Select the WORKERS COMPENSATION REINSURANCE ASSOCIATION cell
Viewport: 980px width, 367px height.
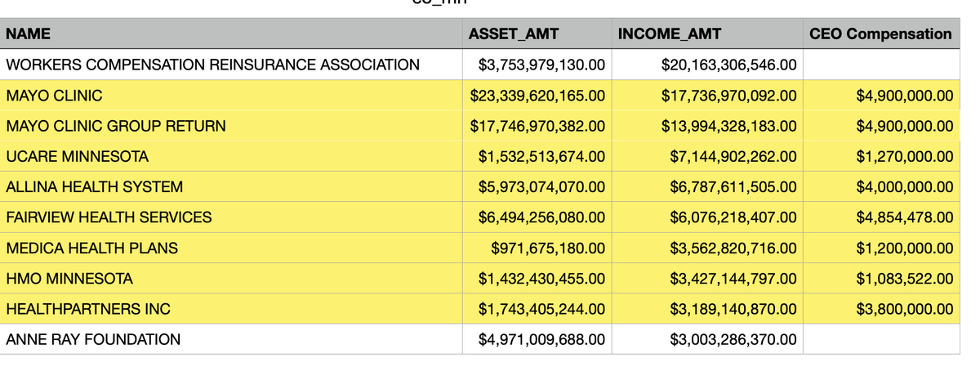pyautogui.click(x=231, y=65)
